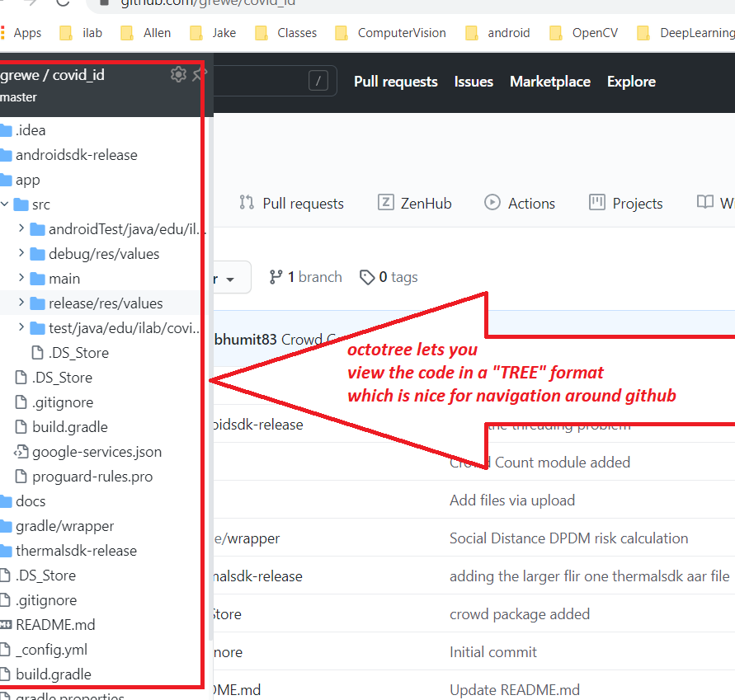
Task: Click the ZenHub tab icon
Action: point(385,203)
